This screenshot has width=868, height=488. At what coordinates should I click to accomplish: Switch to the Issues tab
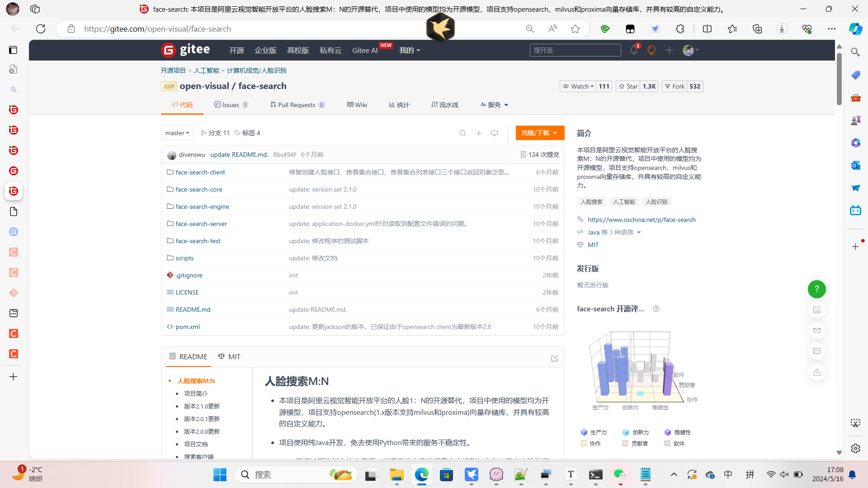(231, 105)
